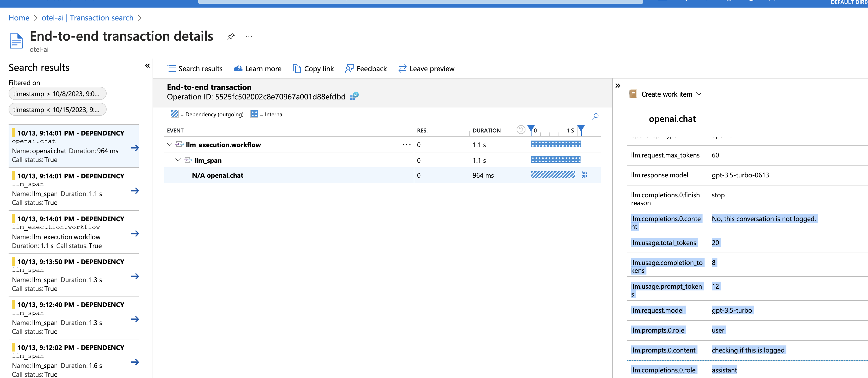Pin the End-to-end transaction details page
868x378 pixels.
[231, 36]
